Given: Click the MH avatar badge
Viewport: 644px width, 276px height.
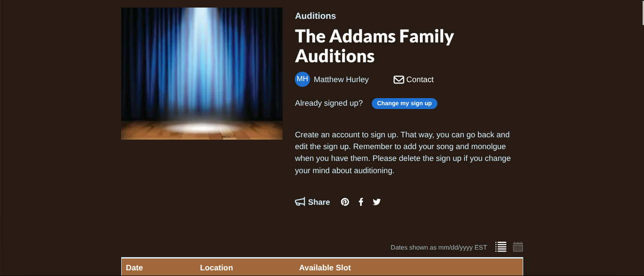Looking at the screenshot, I should [x=302, y=79].
